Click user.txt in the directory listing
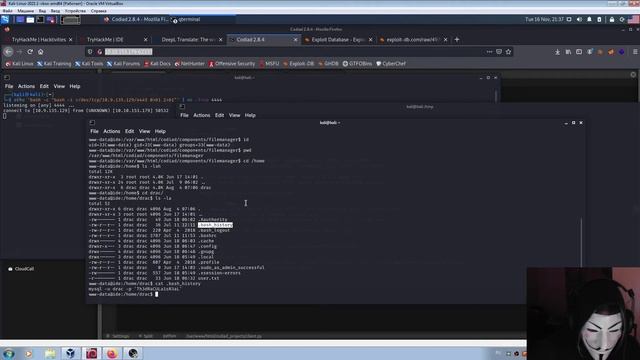 click(x=209, y=278)
